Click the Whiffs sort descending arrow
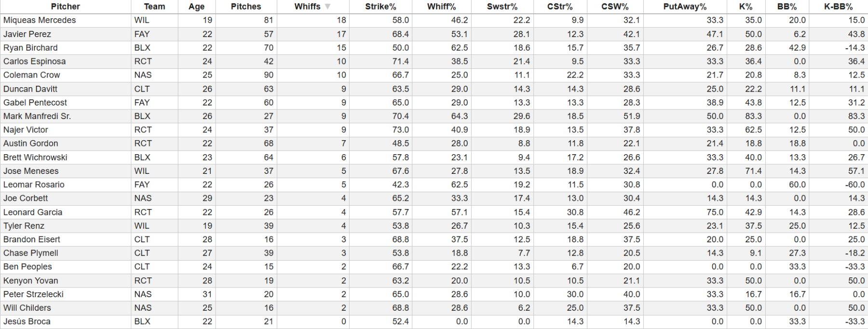 pyautogui.click(x=328, y=7)
